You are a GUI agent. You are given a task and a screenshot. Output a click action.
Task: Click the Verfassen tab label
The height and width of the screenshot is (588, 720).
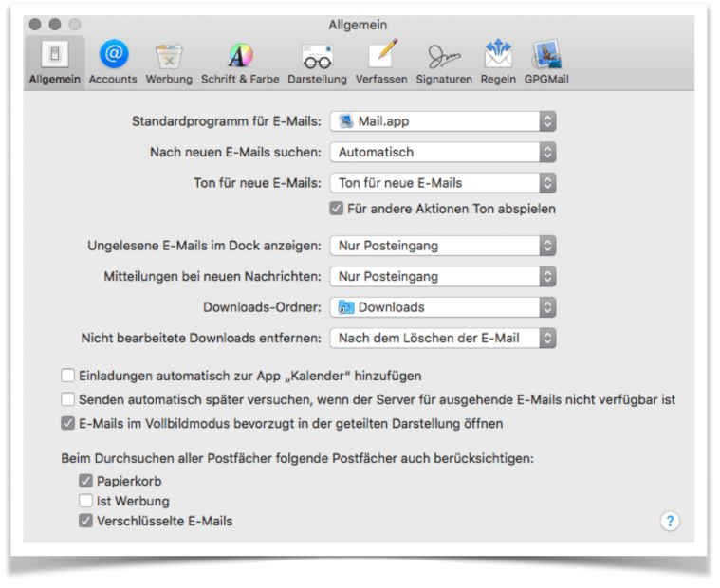tap(381, 80)
